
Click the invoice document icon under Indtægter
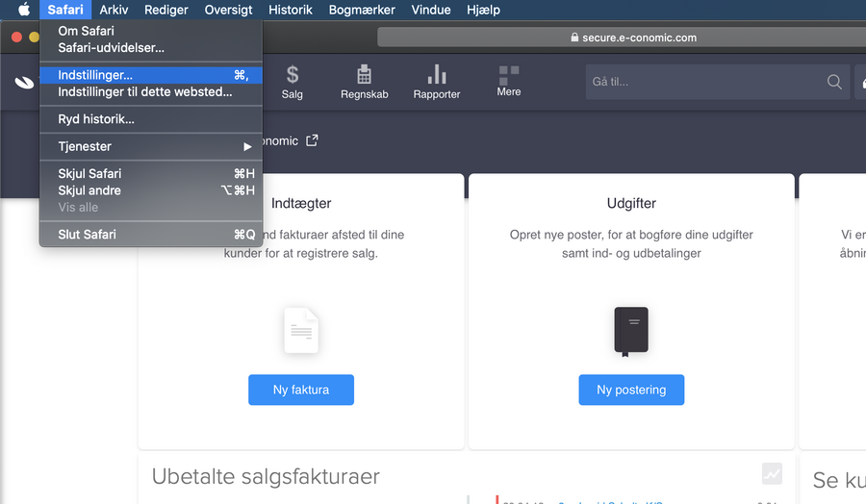click(x=301, y=331)
